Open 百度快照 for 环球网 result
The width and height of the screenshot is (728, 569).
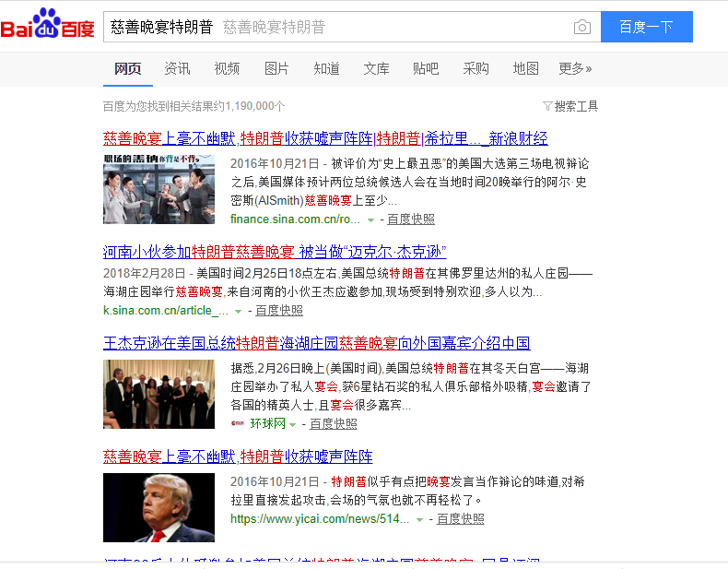334,423
